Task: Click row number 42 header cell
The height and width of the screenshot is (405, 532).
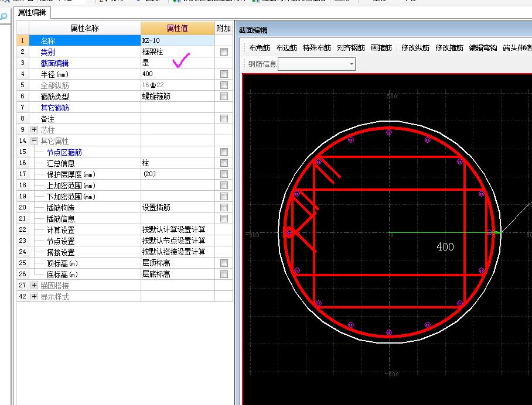Action: (x=23, y=297)
